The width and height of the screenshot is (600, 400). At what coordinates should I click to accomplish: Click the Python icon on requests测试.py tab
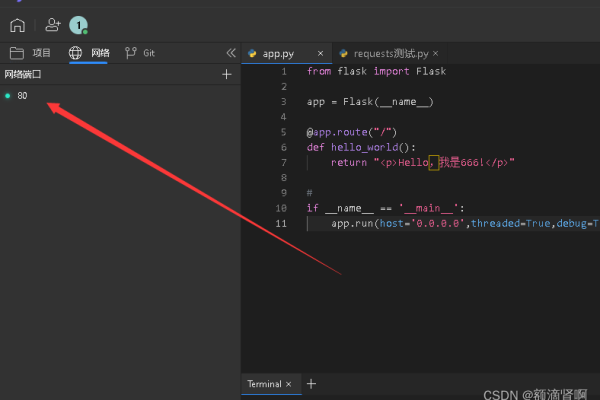[344, 53]
